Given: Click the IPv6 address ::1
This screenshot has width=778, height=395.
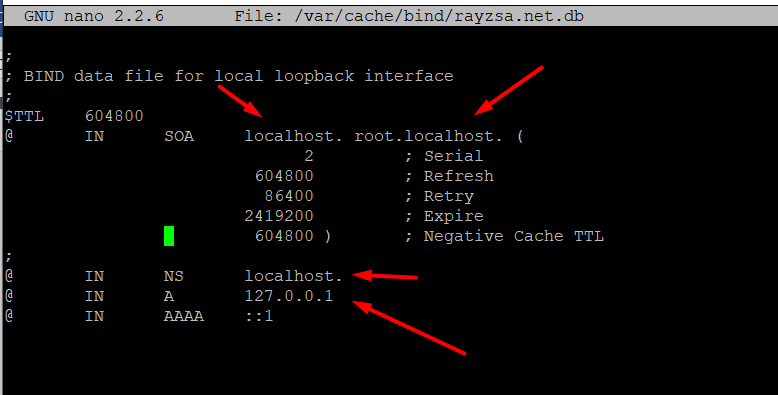Looking at the screenshot, I should pos(259,316).
